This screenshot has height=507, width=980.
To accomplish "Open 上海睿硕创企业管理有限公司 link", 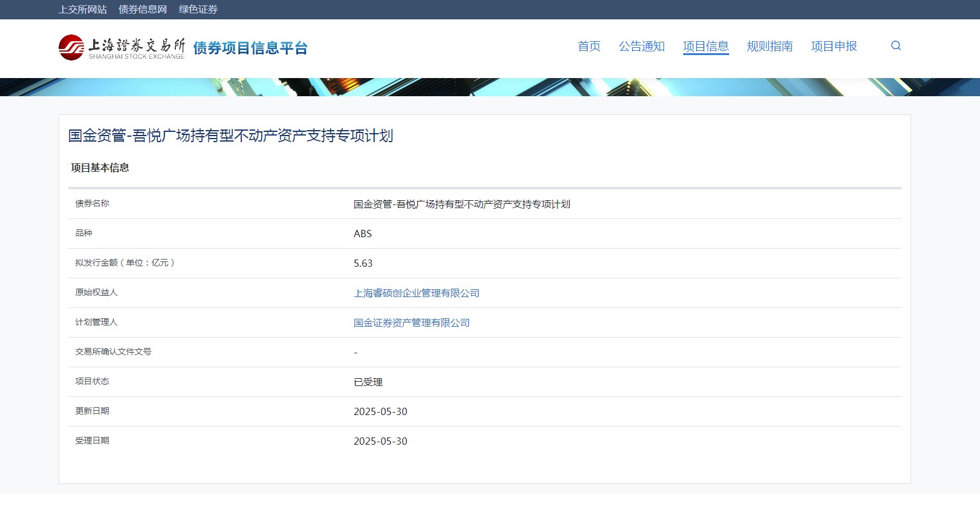I will pos(417,293).
